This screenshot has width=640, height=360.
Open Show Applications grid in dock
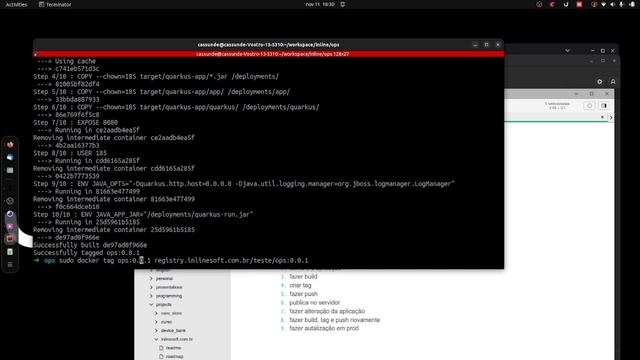10,264
